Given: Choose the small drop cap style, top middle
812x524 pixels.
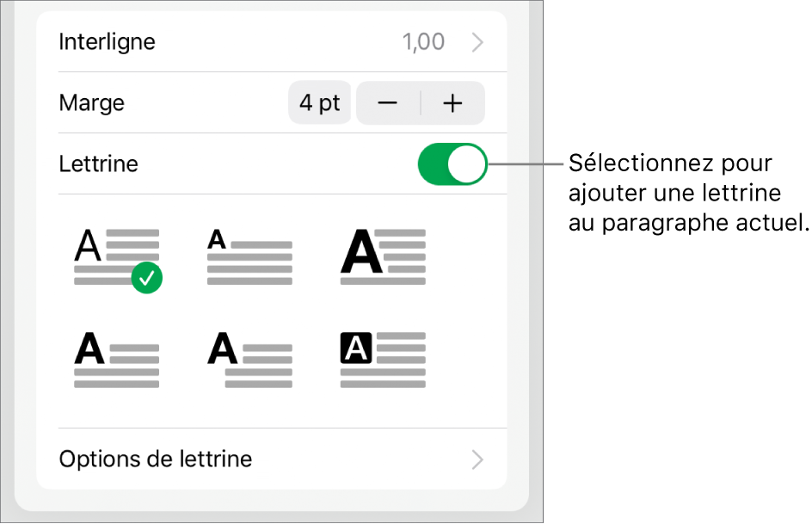Looking at the screenshot, I should pyautogui.click(x=249, y=256).
